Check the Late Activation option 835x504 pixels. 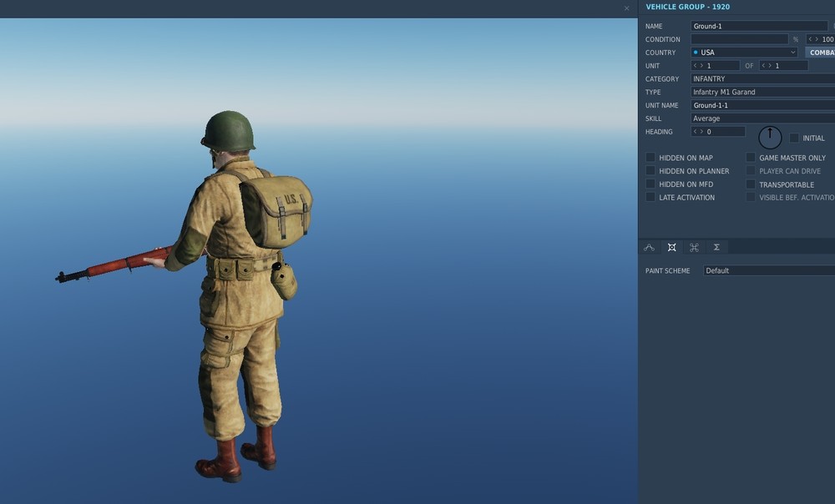tap(650, 197)
